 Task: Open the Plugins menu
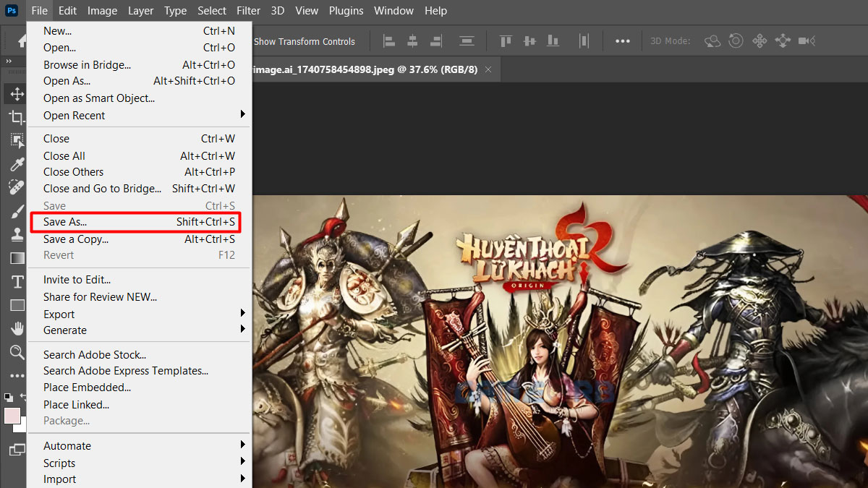(x=346, y=11)
